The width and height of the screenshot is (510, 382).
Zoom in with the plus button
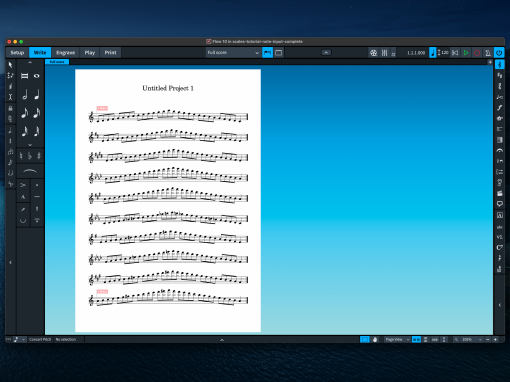click(x=496, y=339)
